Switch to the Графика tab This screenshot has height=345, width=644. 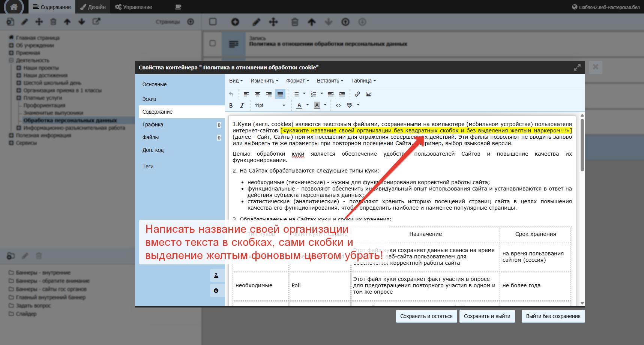pyautogui.click(x=153, y=124)
